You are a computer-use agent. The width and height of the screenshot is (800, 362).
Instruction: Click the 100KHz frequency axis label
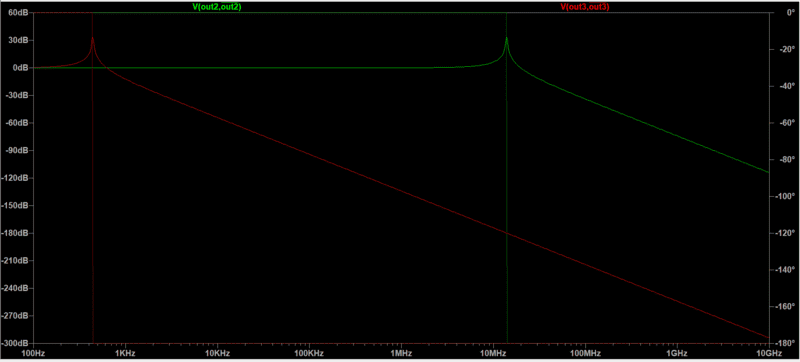309,353
